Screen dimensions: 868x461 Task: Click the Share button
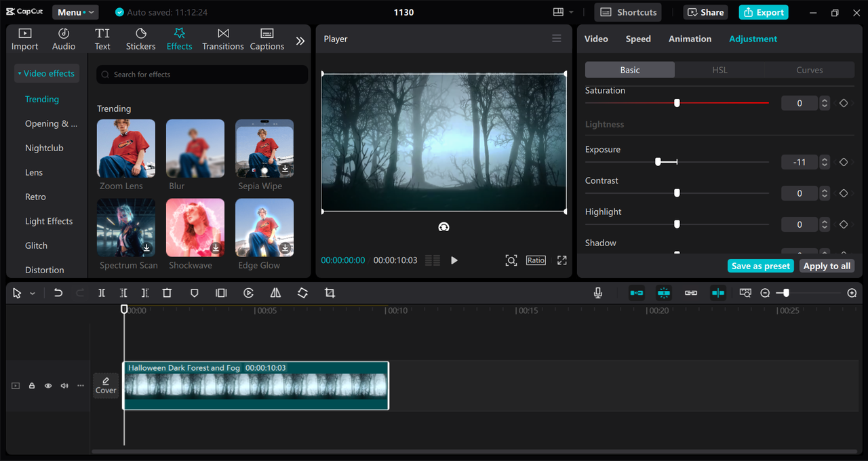pyautogui.click(x=705, y=12)
